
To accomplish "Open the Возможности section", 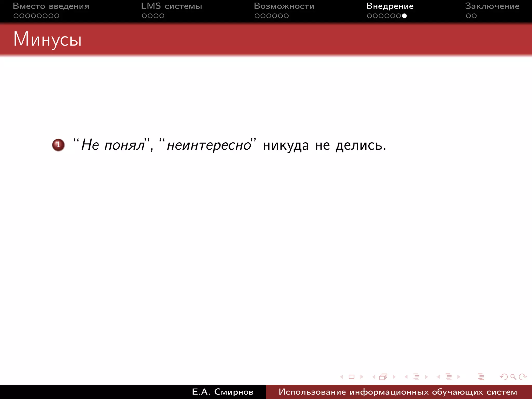I will pyautogui.click(x=284, y=6).
